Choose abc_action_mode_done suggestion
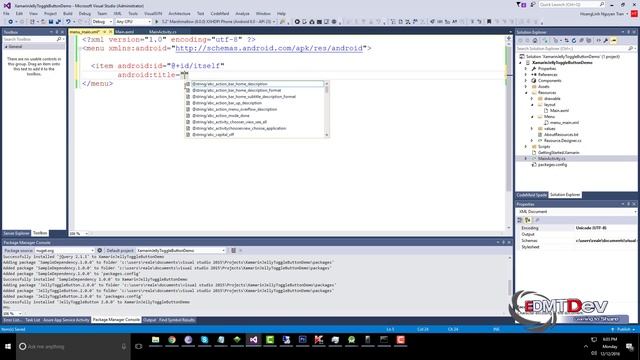 pyautogui.click(x=221, y=116)
